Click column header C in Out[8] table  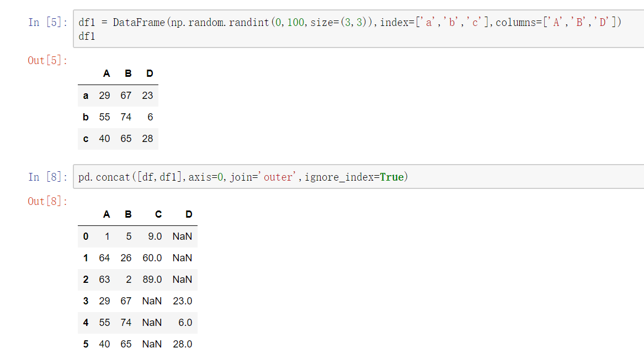point(158,214)
